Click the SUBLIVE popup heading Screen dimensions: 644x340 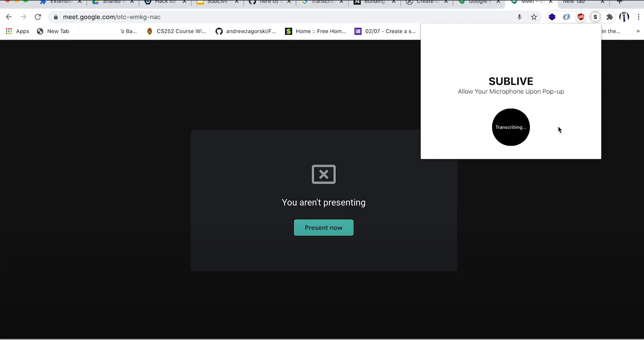pos(511,81)
